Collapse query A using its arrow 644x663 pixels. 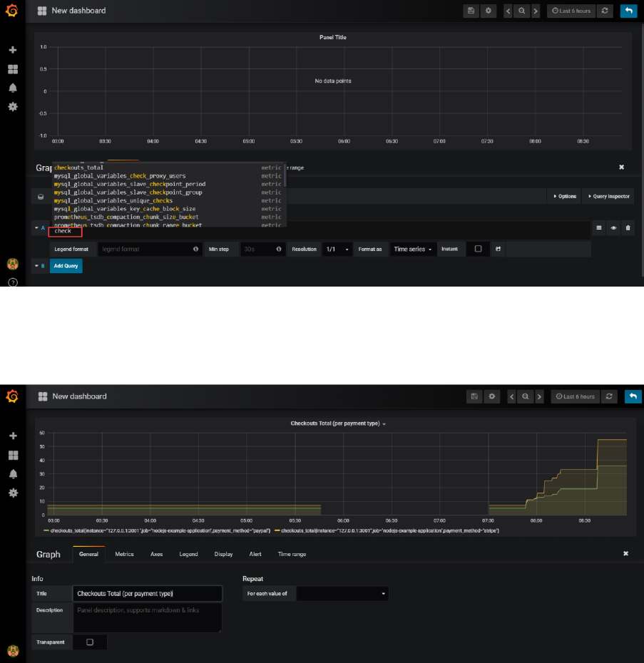[x=36, y=228]
